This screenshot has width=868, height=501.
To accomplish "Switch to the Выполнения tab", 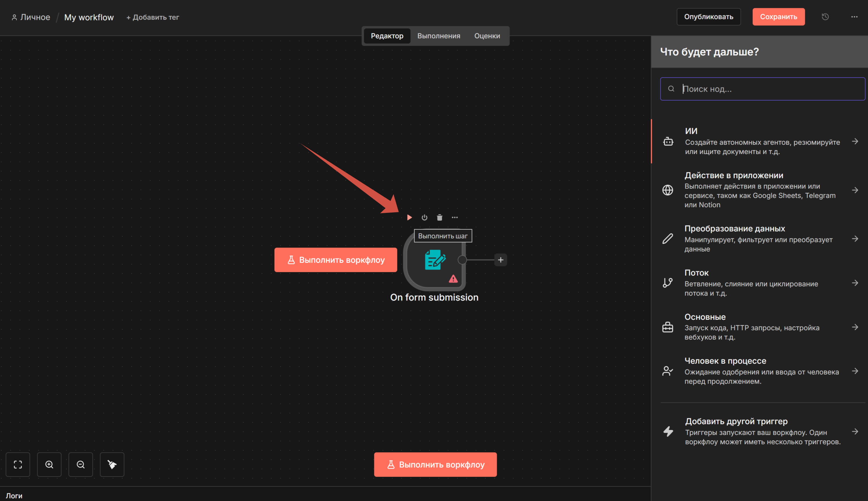I will pos(438,36).
